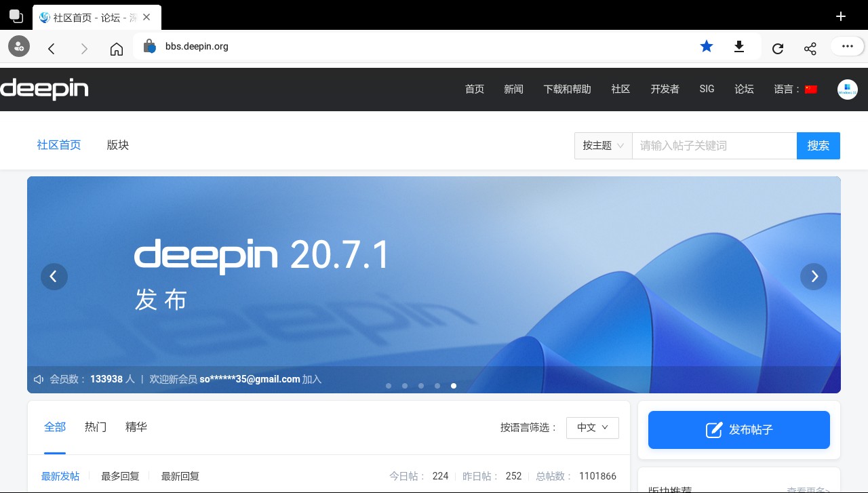Switch to the 热门 tab
The height and width of the screenshot is (493, 868).
tap(96, 427)
